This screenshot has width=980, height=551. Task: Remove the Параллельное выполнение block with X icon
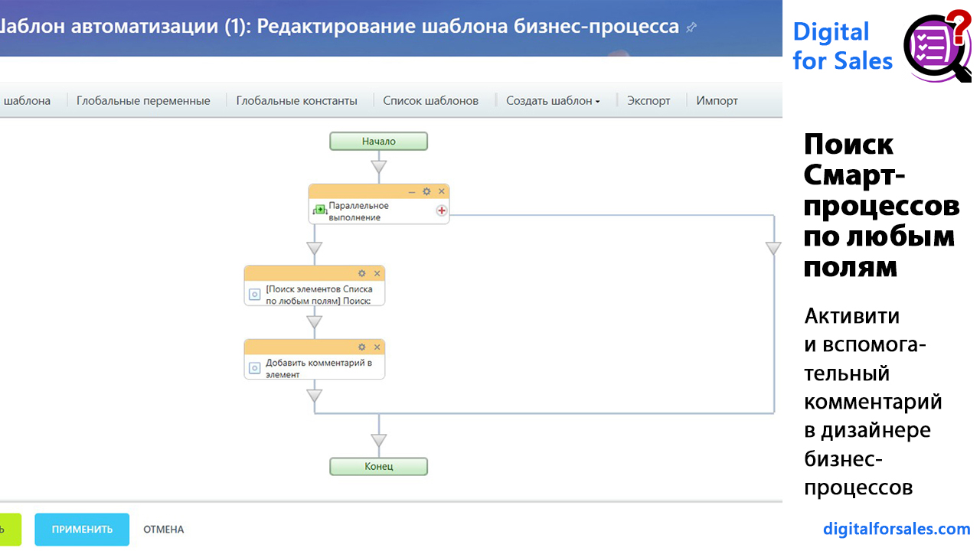(x=441, y=191)
